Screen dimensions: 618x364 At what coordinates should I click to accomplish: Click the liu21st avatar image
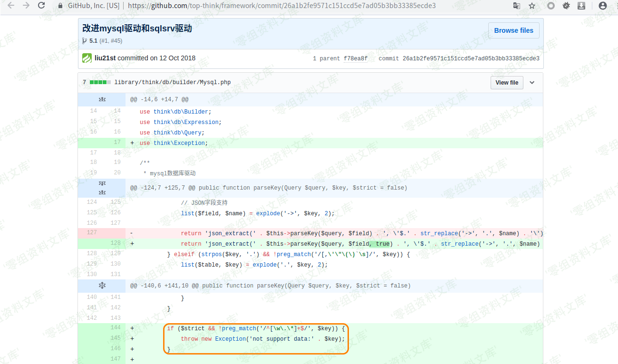tap(87, 58)
